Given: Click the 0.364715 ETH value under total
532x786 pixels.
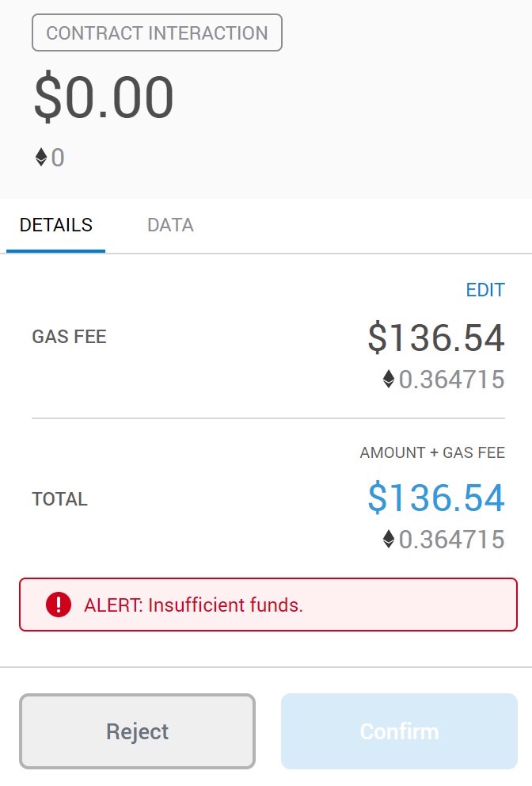Looking at the screenshot, I should [451, 540].
